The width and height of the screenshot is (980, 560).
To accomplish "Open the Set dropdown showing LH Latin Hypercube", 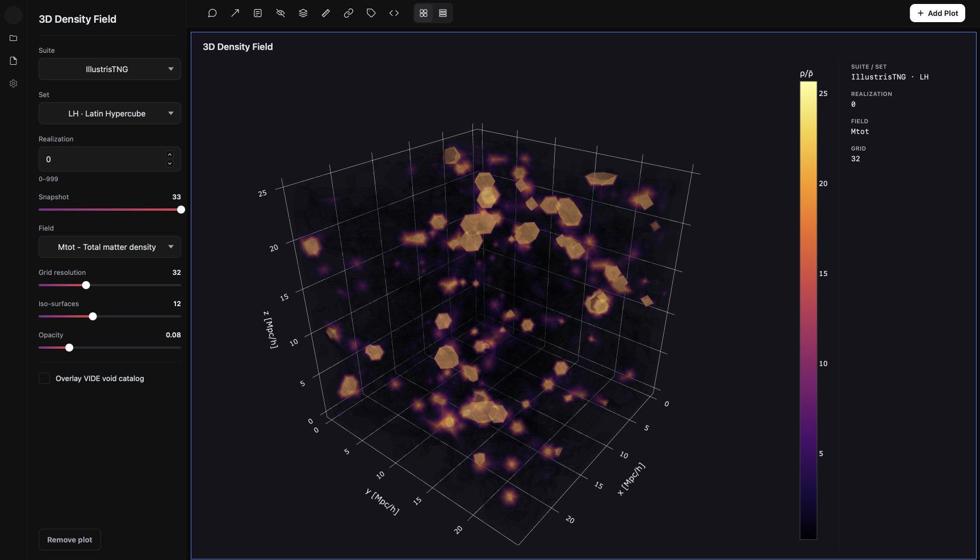I will pyautogui.click(x=110, y=114).
